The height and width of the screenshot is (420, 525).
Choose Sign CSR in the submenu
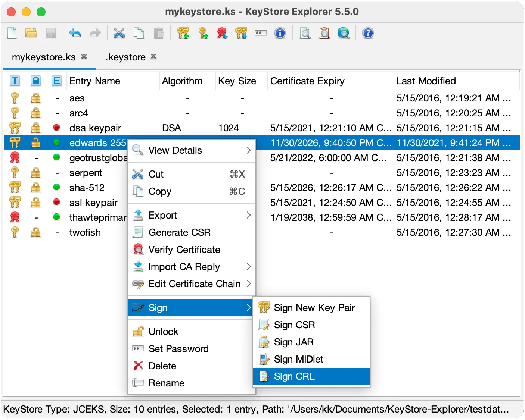[311, 325]
